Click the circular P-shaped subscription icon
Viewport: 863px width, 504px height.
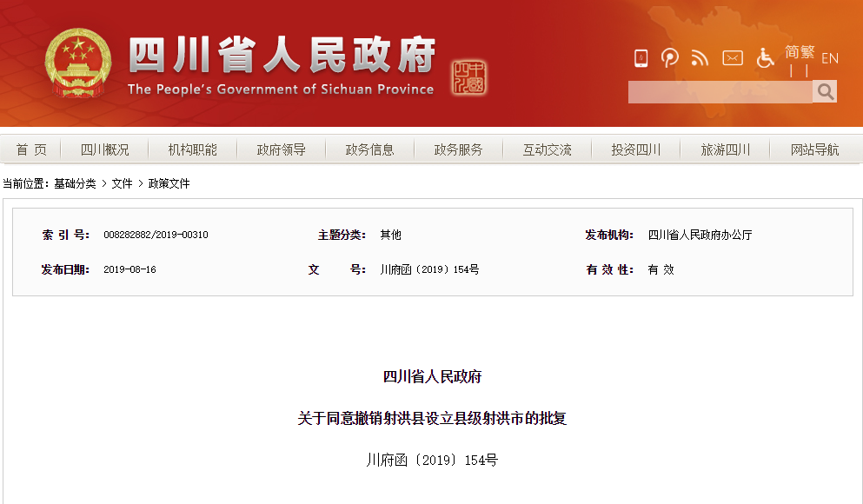tap(670, 58)
